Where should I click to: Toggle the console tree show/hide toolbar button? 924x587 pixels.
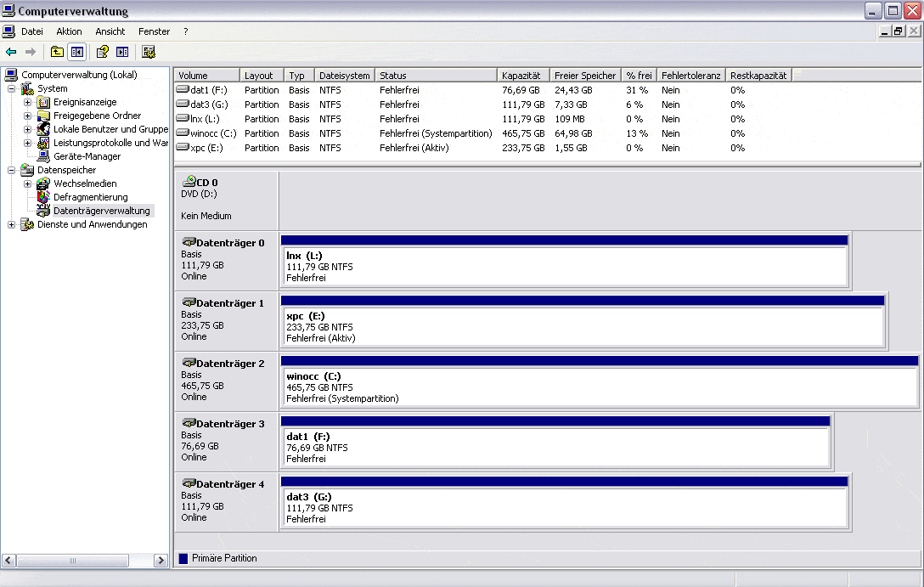click(x=77, y=52)
